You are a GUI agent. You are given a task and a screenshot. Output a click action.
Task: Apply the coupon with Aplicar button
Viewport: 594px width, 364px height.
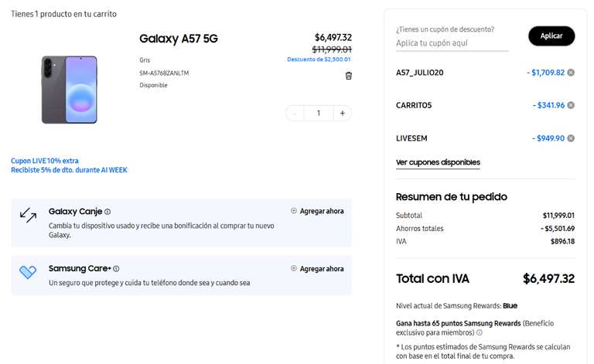(x=551, y=36)
